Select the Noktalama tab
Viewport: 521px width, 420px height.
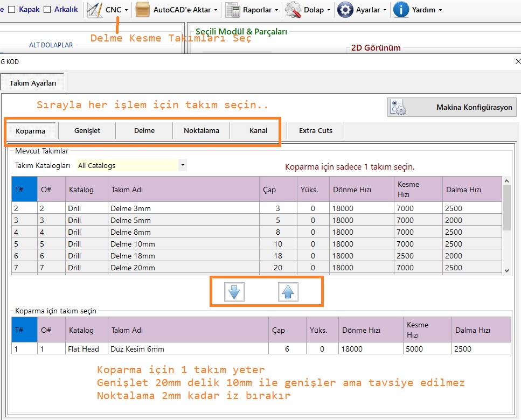point(201,130)
